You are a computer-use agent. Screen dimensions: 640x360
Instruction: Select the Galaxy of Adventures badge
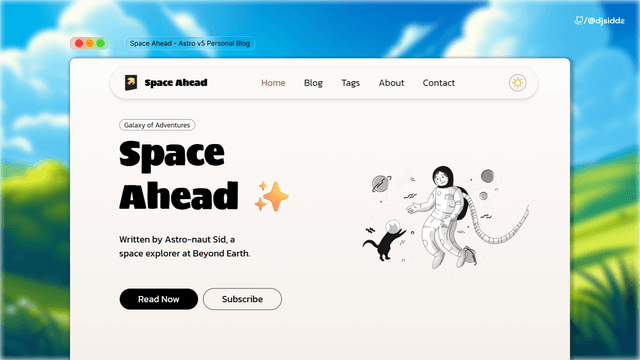coord(157,125)
